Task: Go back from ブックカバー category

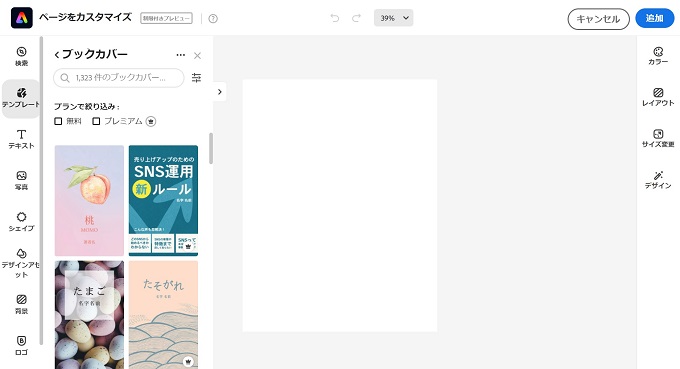Action: point(57,55)
